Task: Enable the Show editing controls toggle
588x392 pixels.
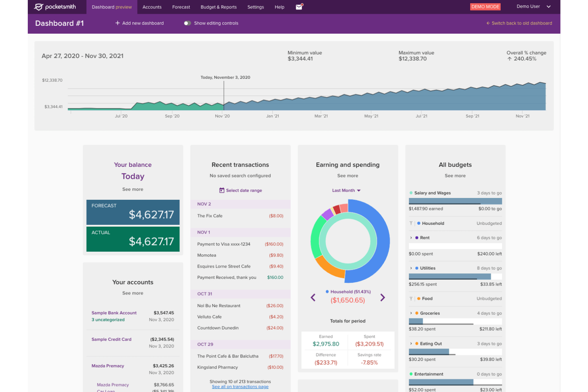Action: [x=187, y=23]
